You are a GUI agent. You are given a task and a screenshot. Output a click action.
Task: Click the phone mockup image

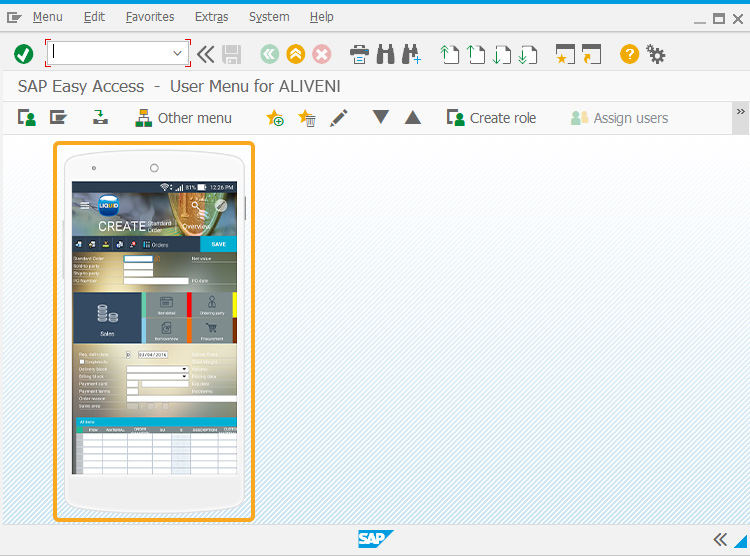(154, 331)
